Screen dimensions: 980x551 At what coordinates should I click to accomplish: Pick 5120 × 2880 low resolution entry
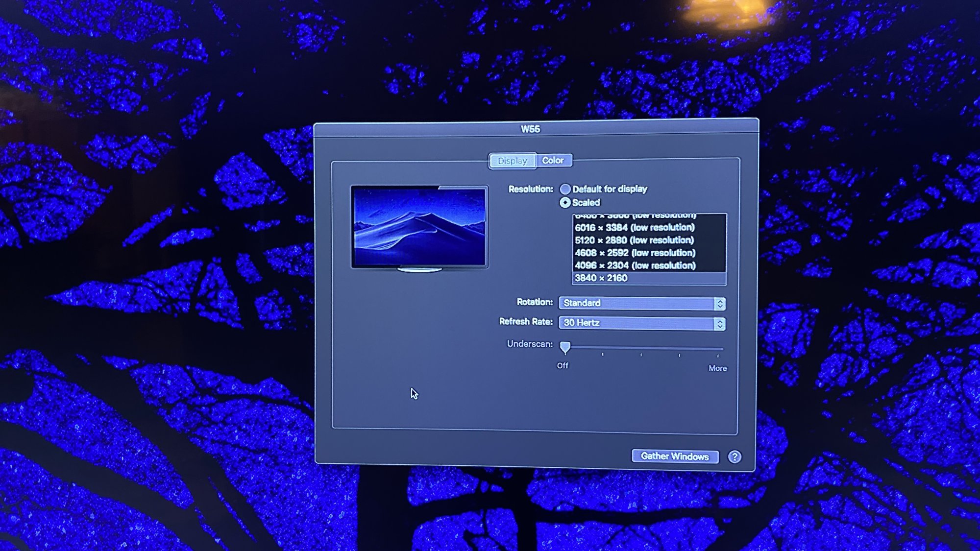coord(634,240)
